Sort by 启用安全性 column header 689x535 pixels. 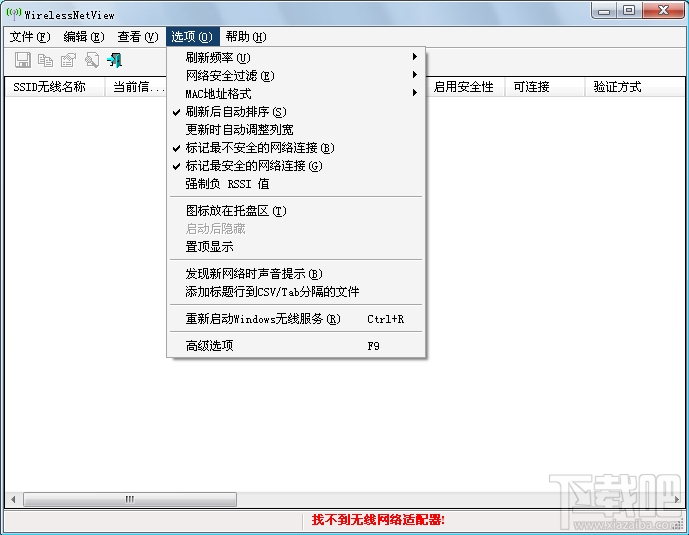click(465, 87)
